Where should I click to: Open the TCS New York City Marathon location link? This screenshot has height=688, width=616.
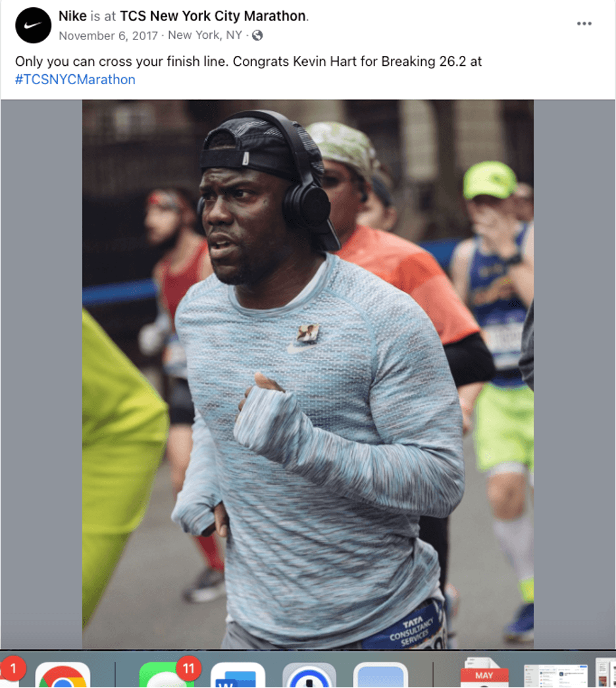coord(213,16)
